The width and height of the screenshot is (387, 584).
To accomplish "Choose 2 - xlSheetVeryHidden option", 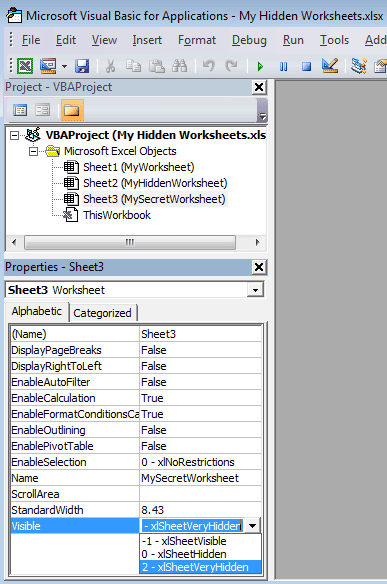I will click(x=201, y=567).
